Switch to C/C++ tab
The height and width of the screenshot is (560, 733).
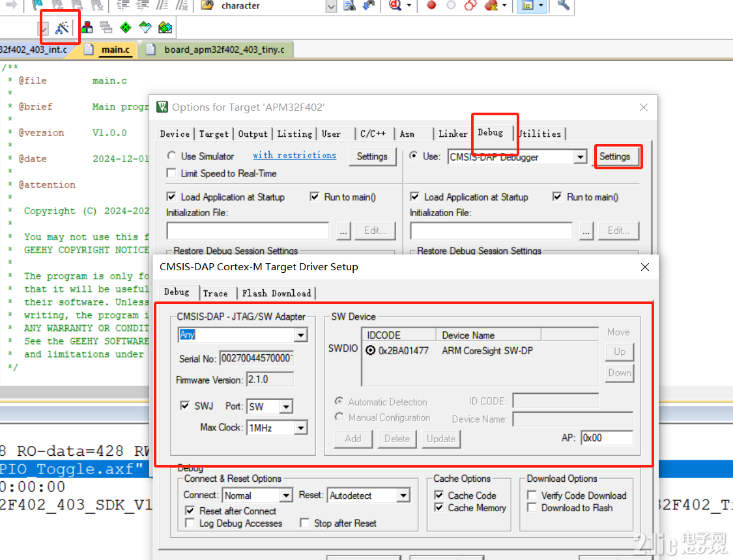coord(373,134)
